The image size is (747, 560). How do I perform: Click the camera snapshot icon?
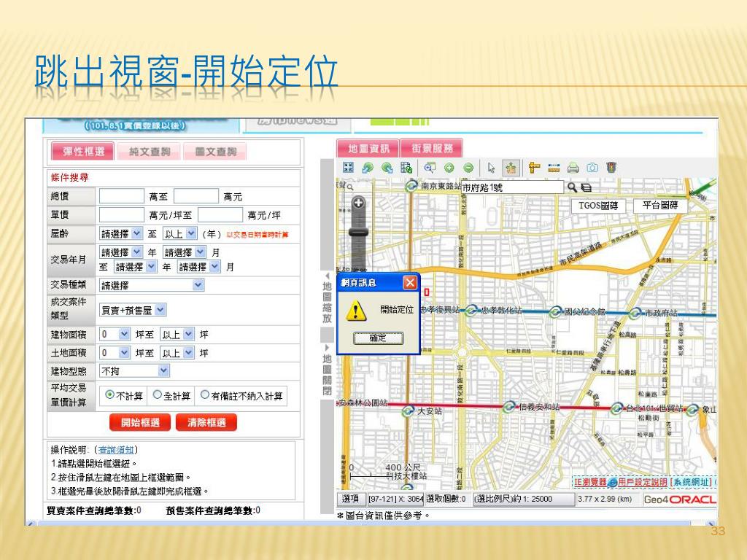click(592, 167)
